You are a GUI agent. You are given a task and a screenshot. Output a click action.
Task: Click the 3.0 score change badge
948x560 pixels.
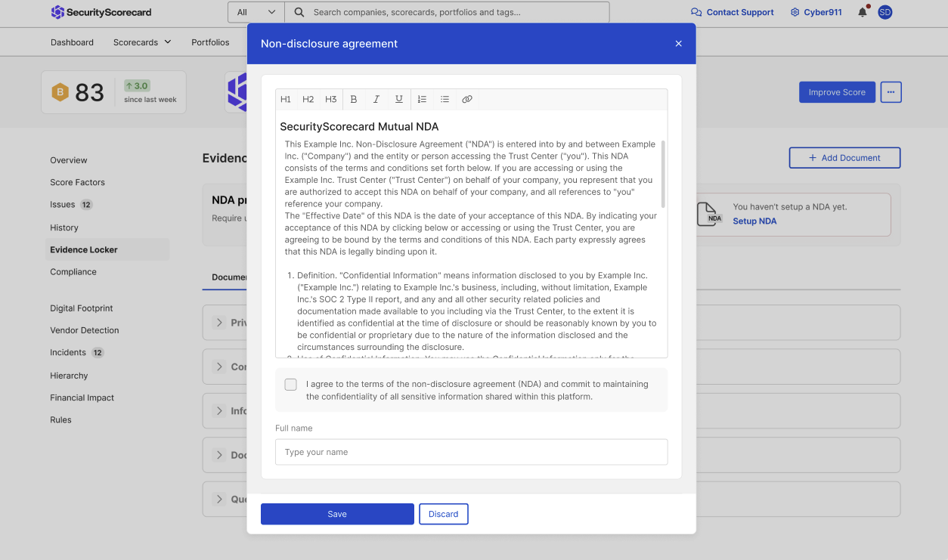[138, 85]
